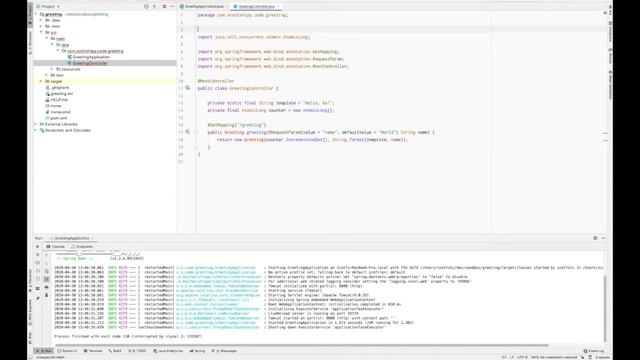Collapse the main folder
This screenshot has height=360, width=640.
pyautogui.click(x=47, y=38)
